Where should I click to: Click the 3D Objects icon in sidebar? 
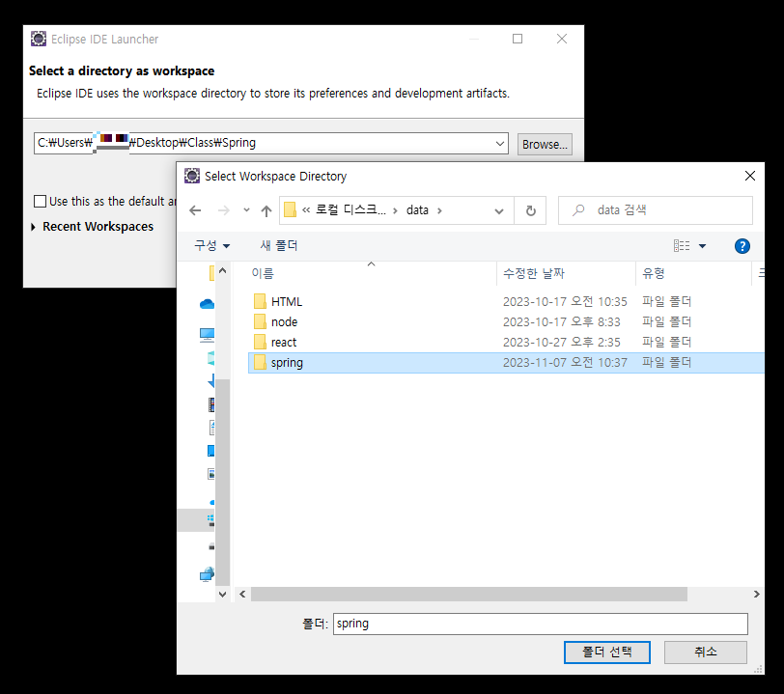211,358
